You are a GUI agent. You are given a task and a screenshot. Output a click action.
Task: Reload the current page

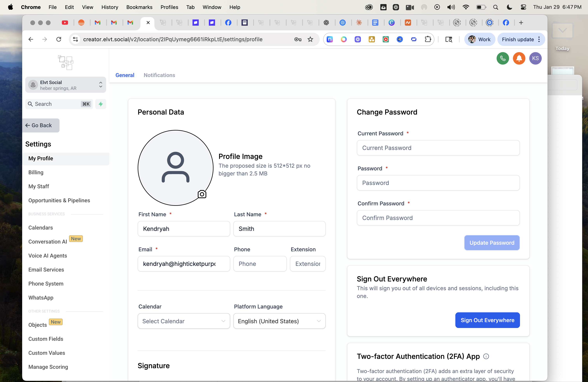[x=59, y=39]
